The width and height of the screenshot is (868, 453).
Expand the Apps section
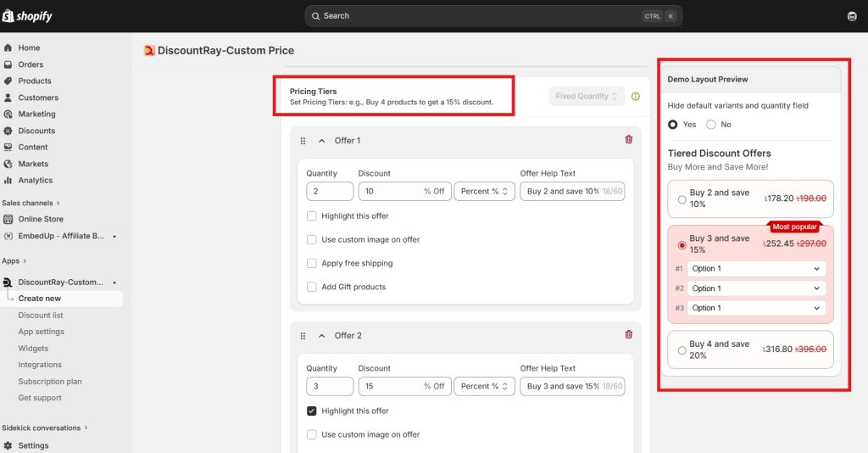14,260
